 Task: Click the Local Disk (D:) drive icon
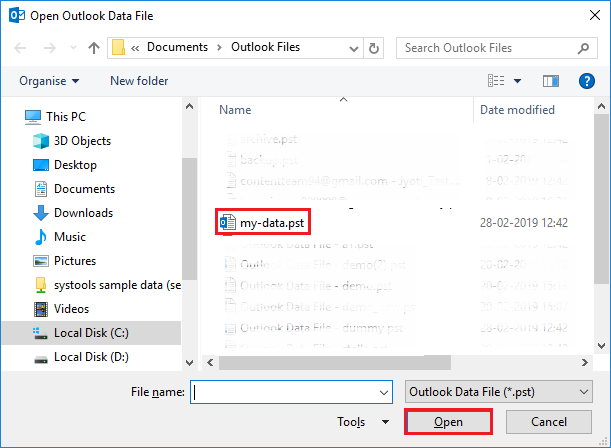pyautogui.click(x=41, y=359)
